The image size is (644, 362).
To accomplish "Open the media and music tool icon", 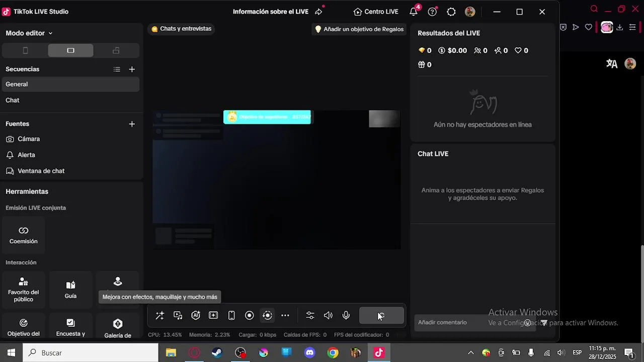I will [x=178, y=315].
